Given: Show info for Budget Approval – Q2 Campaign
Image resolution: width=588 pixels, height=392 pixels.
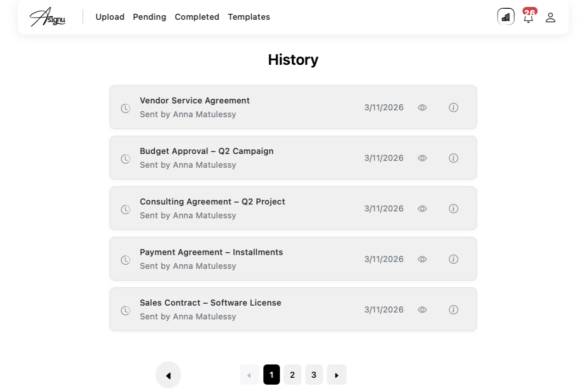Looking at the screenshot, I should [x=453, y=158].
